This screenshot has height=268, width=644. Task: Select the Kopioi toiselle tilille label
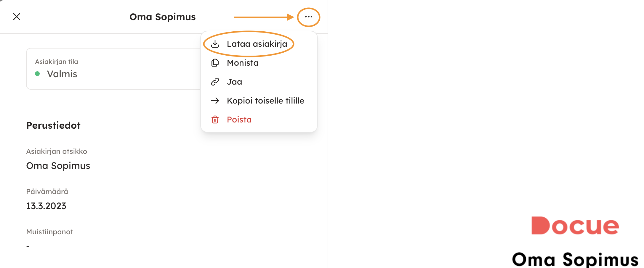click(x=265, y=101)
